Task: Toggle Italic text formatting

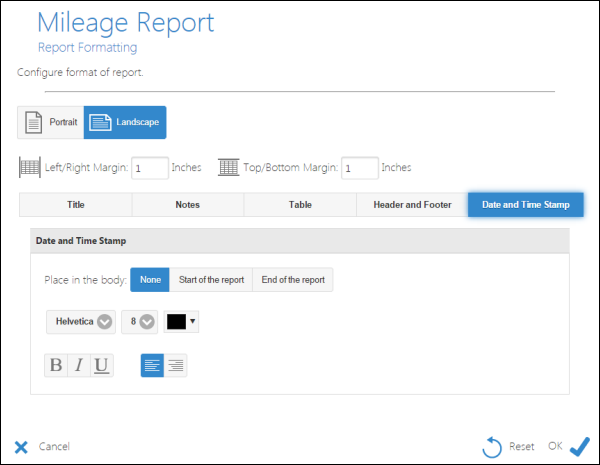Action: 78,365
